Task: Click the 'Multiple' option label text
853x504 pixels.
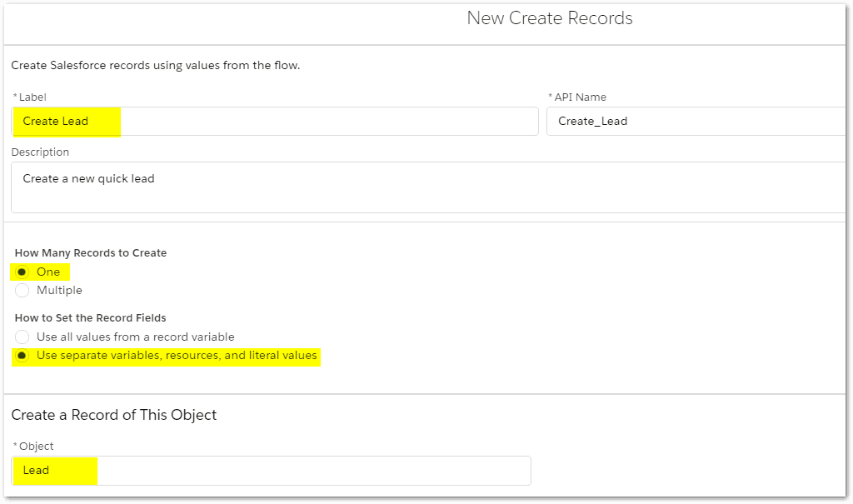Action: 59,291
